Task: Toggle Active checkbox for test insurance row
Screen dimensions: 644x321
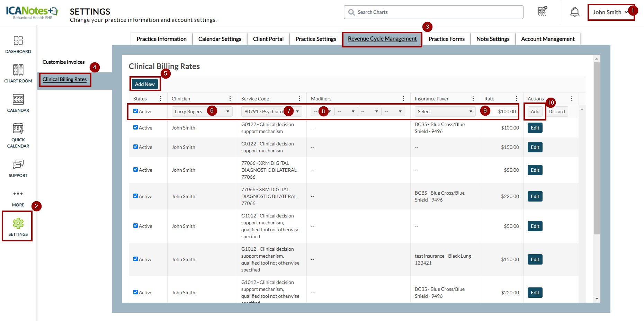Action: 136,259
